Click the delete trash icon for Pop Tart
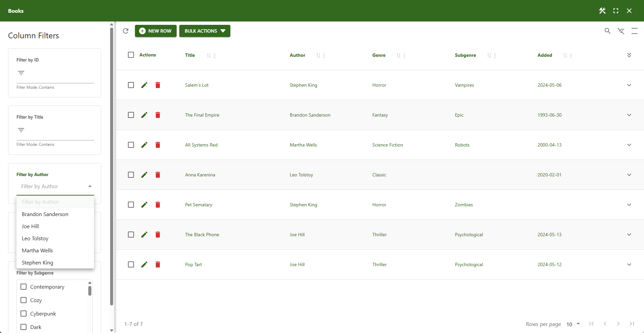The height and width of the screenshot is (333, 644). pyautogui.click(x=157, y=264)
